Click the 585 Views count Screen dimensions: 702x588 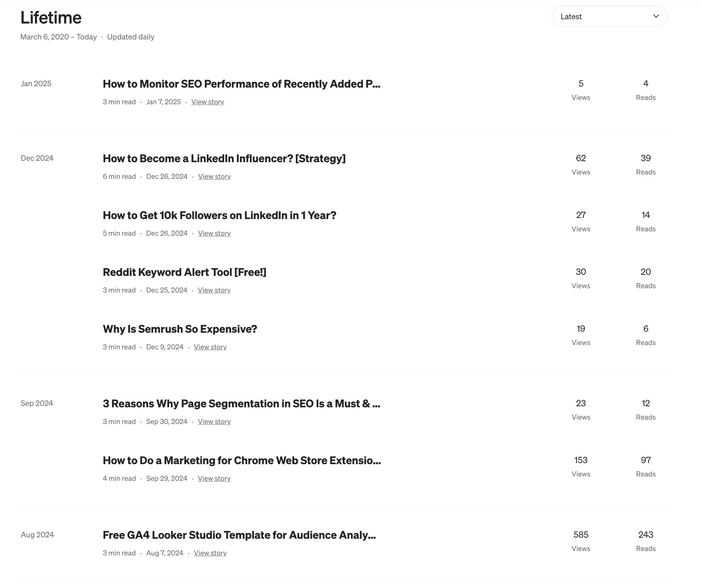pos(581,535)
